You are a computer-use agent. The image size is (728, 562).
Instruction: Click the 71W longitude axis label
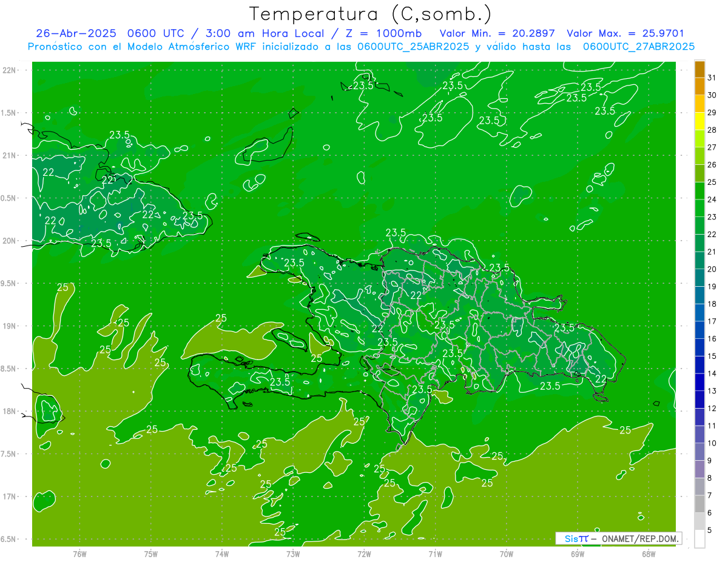435,554
